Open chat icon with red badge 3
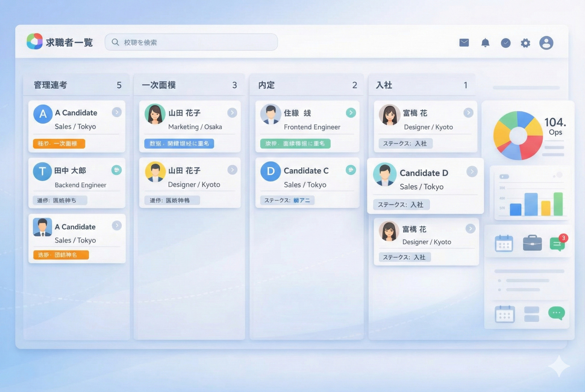The height and width of the screenshot is (392, 585). click(x=557, y=244)
